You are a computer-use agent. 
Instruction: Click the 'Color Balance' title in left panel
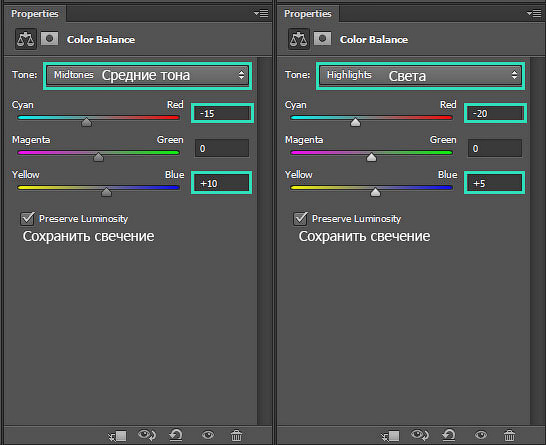101,40
